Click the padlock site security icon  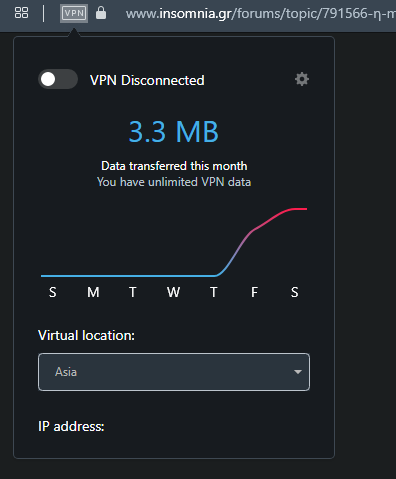101,13
